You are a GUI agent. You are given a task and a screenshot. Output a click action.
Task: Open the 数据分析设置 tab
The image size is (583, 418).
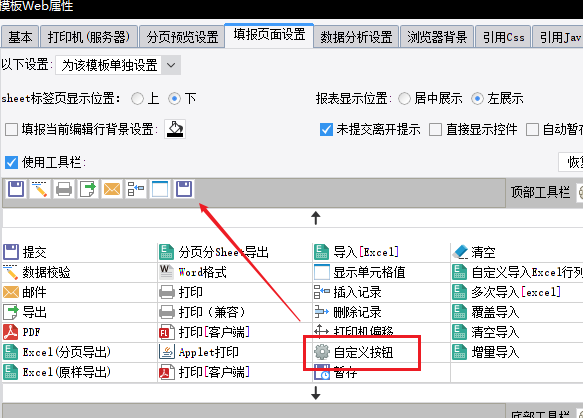(x=356, y=37)
